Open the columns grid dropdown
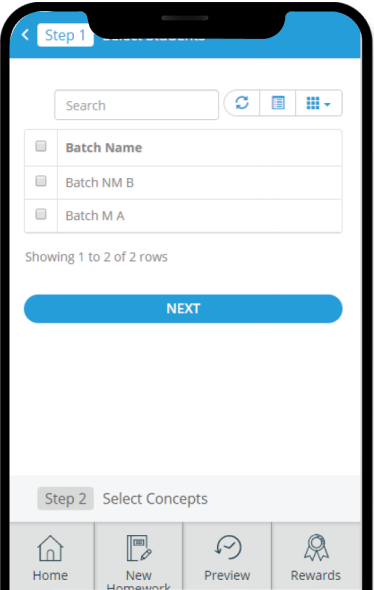This screenshot has height=590, width=374. coord(319,103)
